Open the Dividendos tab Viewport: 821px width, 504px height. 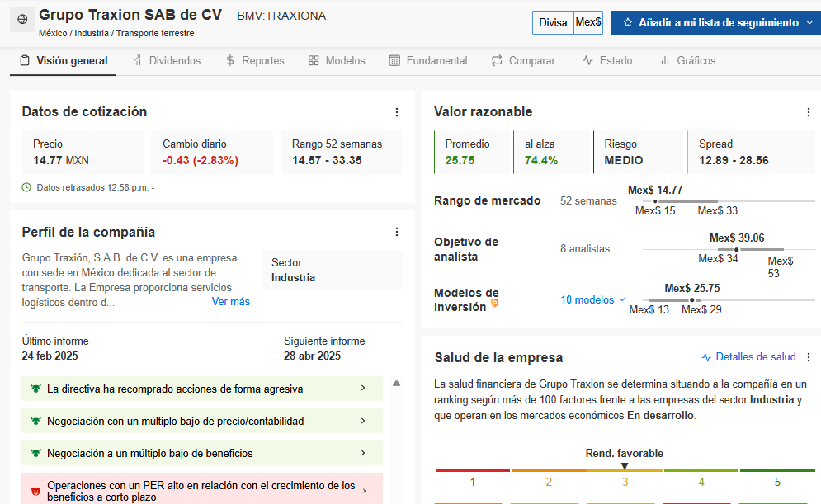(x=167, y=61)
